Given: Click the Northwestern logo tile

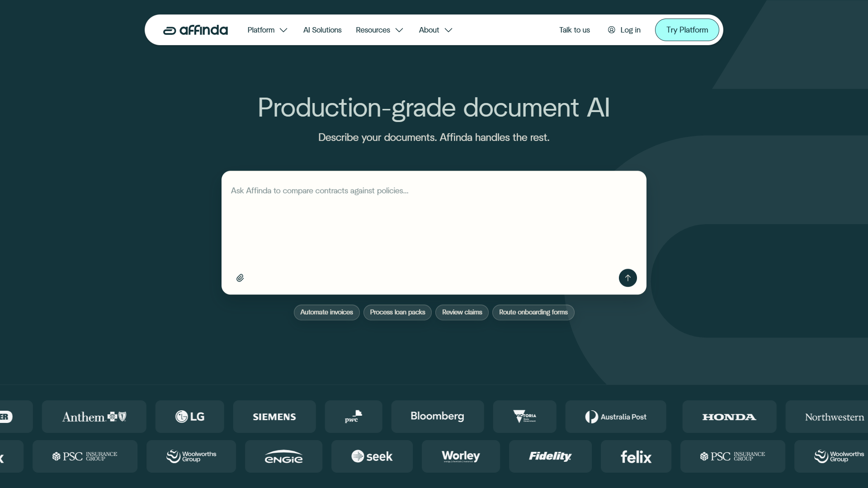Looking at the screenshot, I should point(827,417).
